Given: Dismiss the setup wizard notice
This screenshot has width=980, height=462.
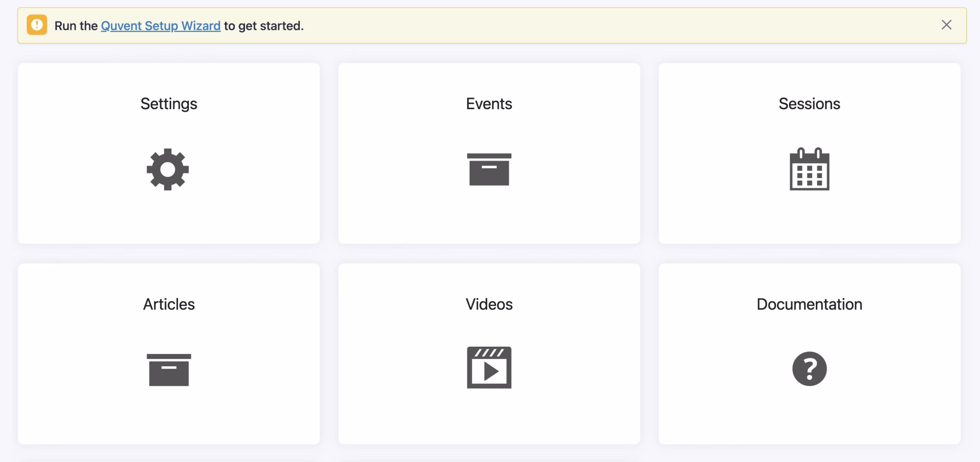Looking at the screenshot, I should point(946,25).
